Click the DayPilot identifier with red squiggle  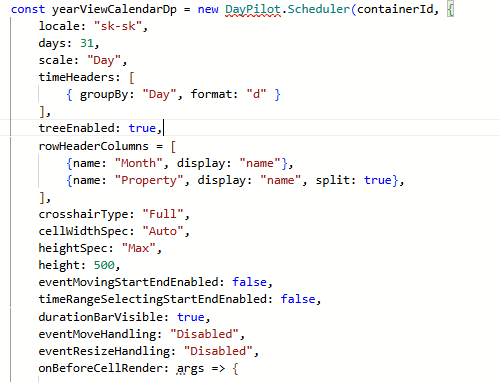[x=253, y=9]
